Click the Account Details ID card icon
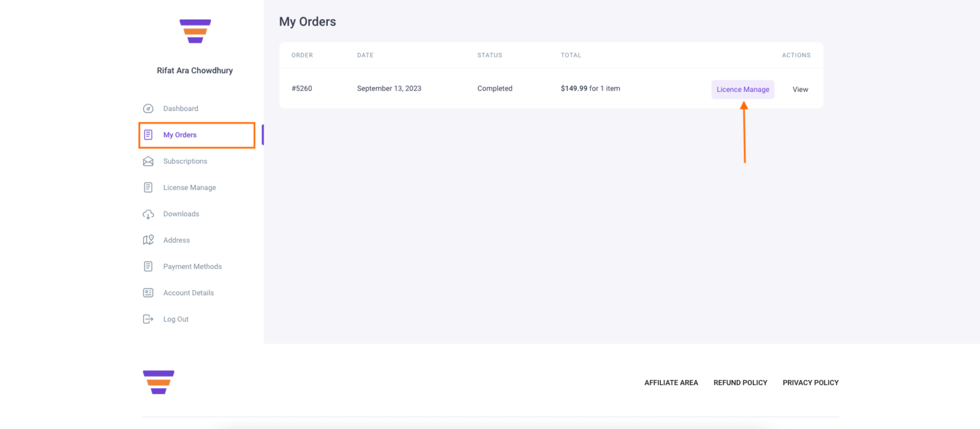 (x=148, y=293)
